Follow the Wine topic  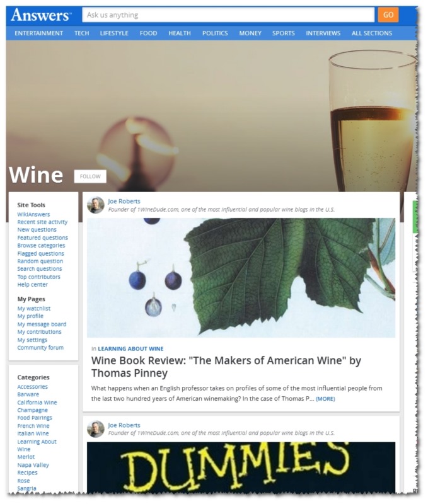[x=90, y=176]
